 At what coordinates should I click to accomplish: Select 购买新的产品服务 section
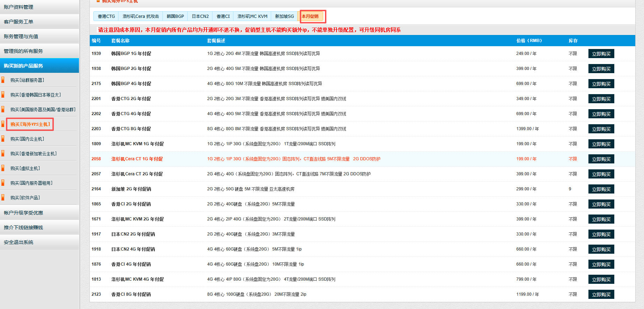coord(39,66)
